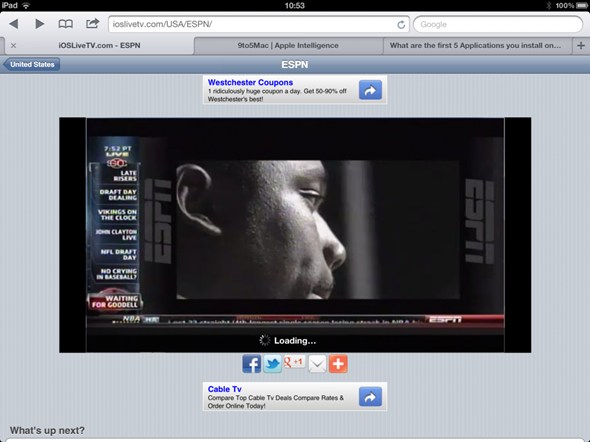
Task: Click the 'What's up next?' heading
Action: coord(47,430)
